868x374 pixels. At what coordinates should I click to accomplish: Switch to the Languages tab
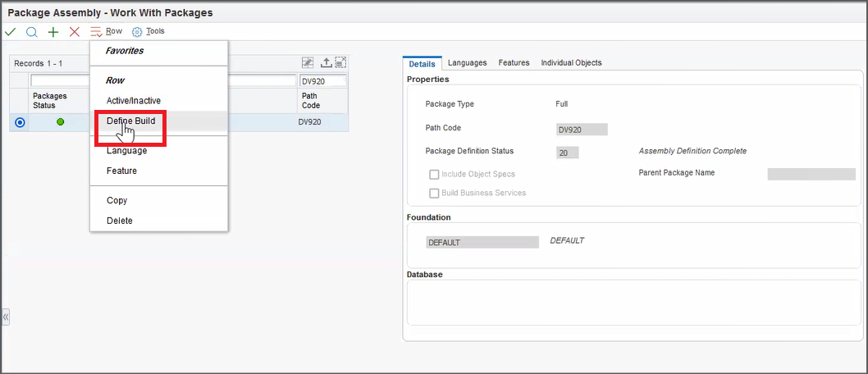point(467,63)
